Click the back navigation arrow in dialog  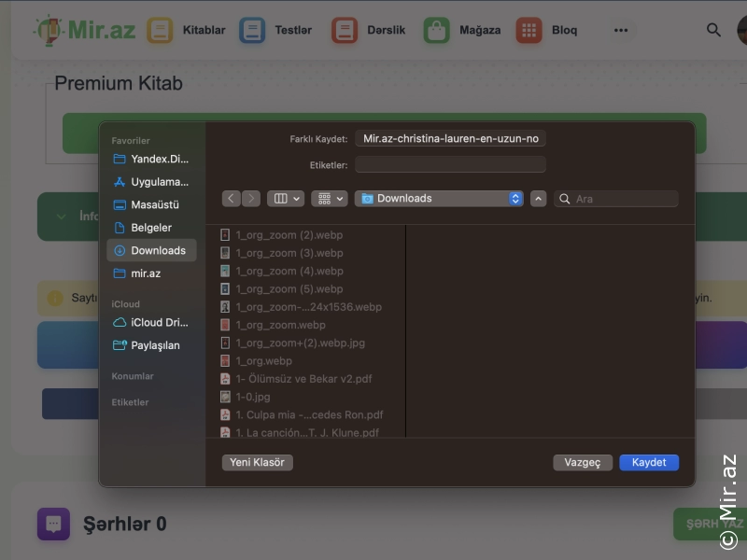point(232,199)
